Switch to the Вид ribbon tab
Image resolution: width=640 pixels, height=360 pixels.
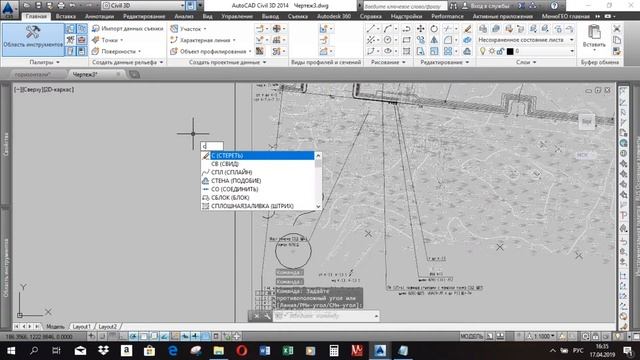(207, 16)
